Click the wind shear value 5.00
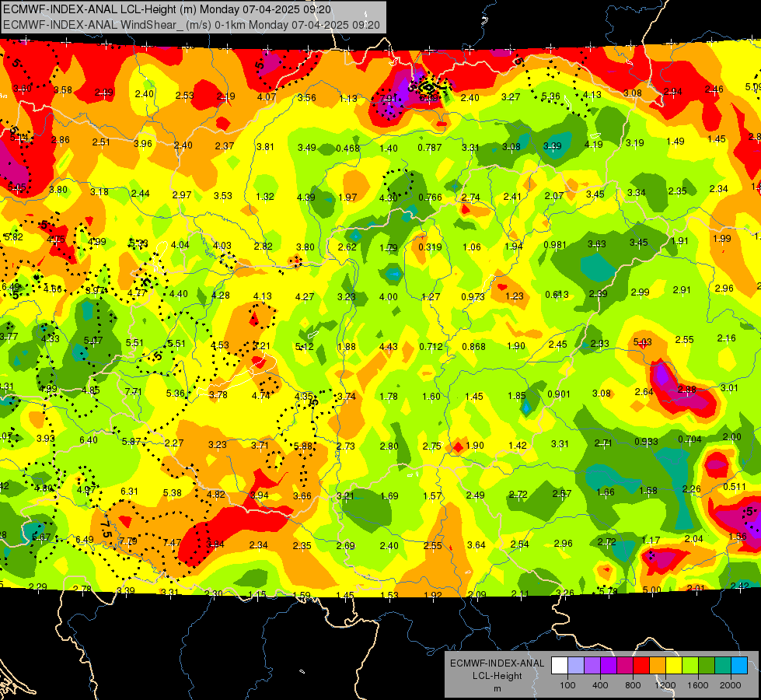 [x=652, y=590]
